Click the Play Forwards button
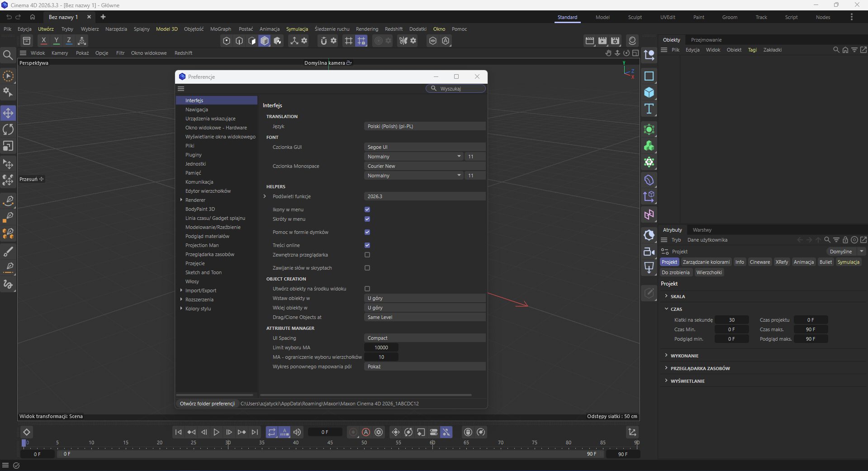The image size is (868, 471). point(216,432)
